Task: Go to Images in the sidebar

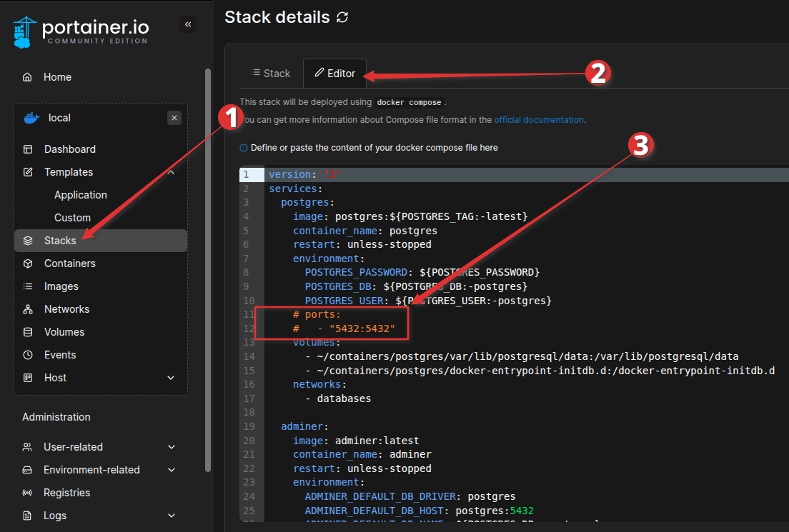Action: coord(61,286)
